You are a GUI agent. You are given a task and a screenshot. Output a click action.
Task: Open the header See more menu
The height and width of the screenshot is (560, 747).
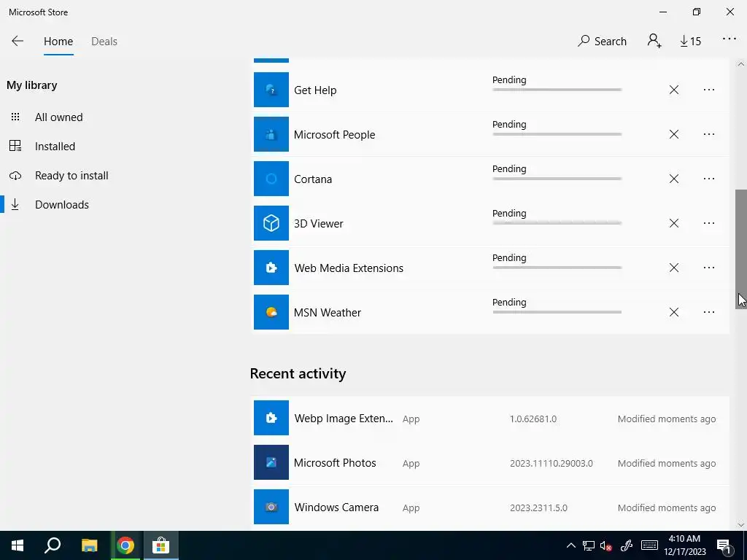tap(729, 39)
